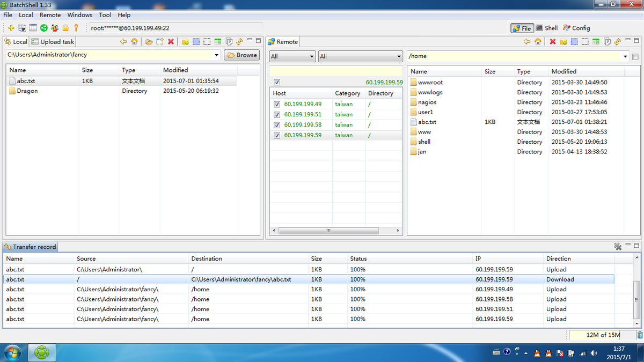Uncheck host 60.199.199.49
Image resolution: width=644 pixels, height=362 pixels.
(x=277, y=104)
